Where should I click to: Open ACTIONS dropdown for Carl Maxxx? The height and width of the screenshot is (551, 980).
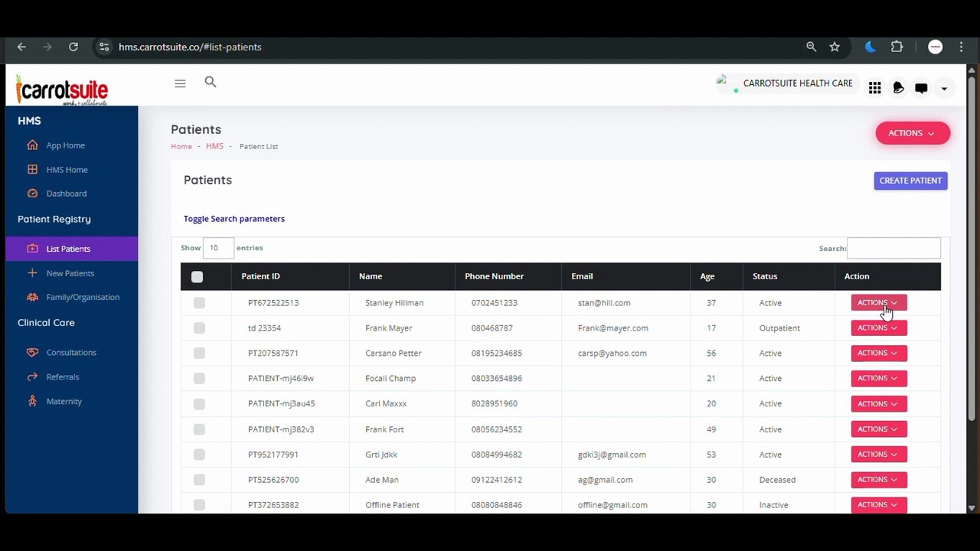879,403
